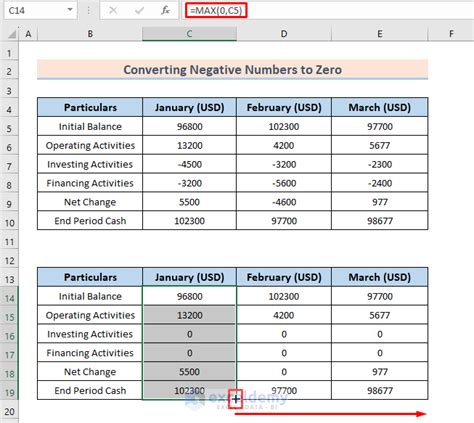Screen dimensions: 474x423
Task: Click 'January (USD)' header in row 13
Action: [x=189, y=277]
